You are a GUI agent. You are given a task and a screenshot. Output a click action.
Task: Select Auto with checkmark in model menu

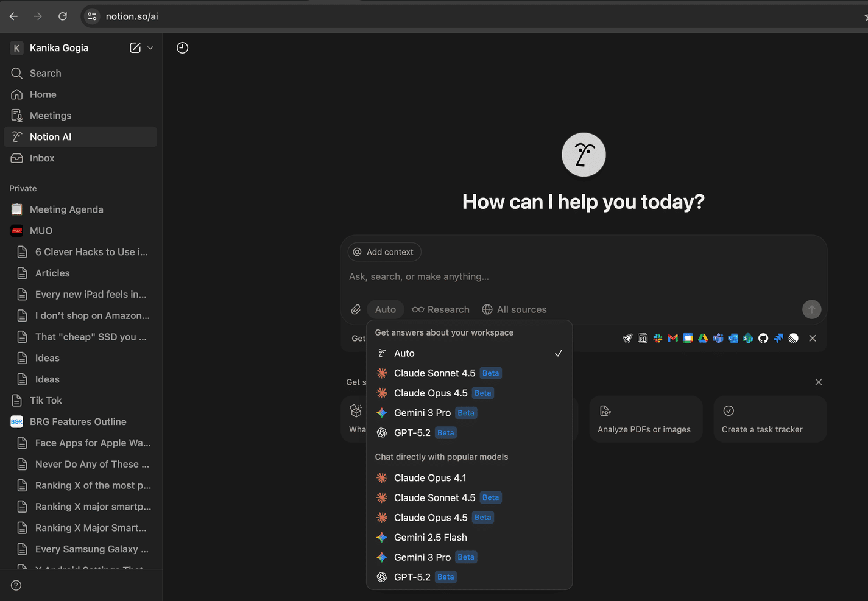coord(469,353)
